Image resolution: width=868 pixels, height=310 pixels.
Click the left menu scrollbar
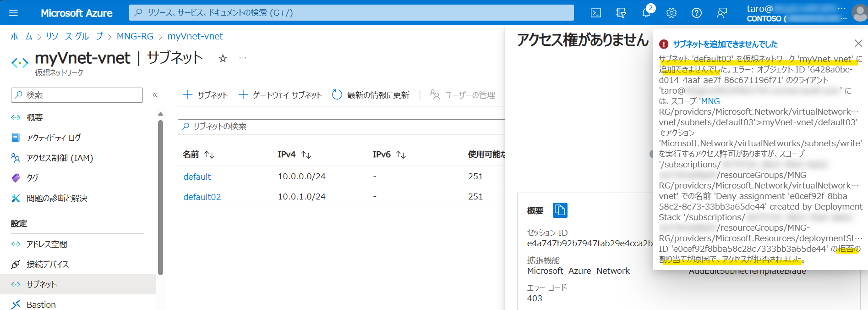160,197
